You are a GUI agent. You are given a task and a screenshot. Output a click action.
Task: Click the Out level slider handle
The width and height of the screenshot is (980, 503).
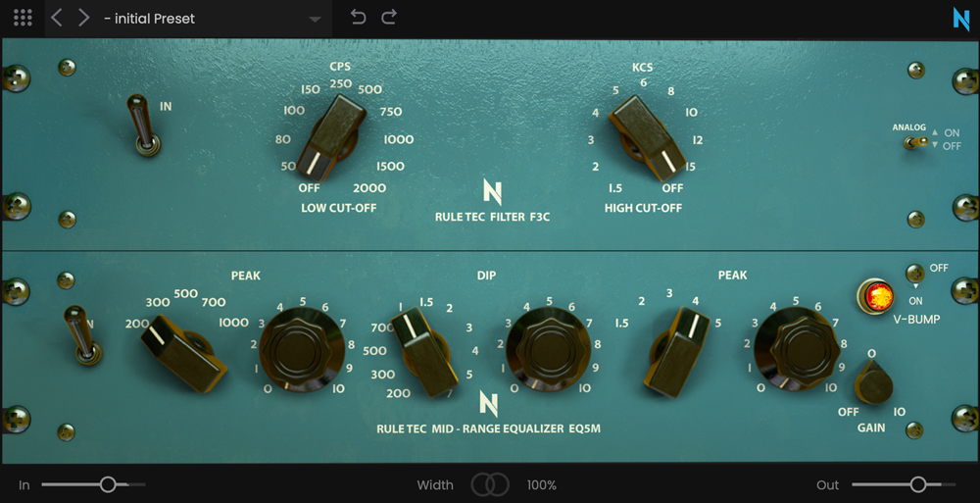click(917, 484)
